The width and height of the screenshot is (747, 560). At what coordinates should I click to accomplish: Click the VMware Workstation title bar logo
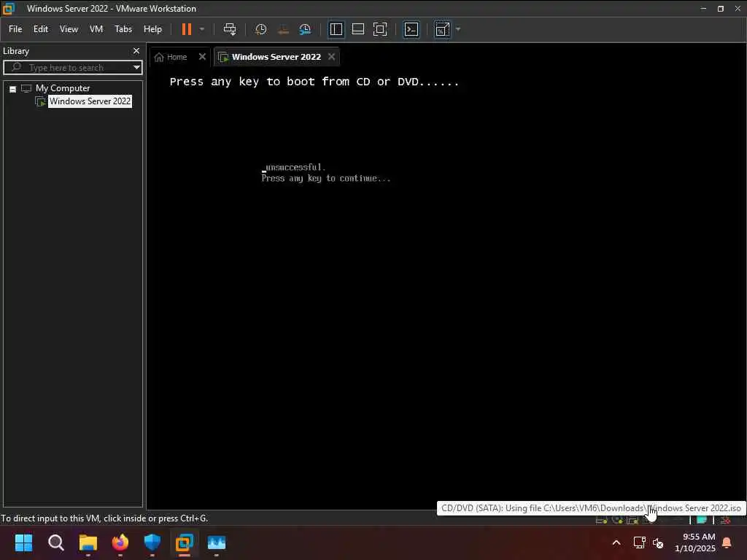tap(9, 9)
